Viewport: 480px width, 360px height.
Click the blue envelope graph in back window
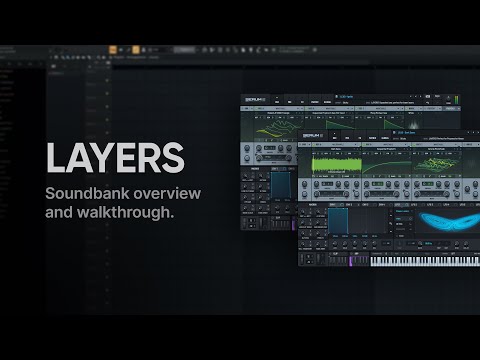click(x=281, y=185)
